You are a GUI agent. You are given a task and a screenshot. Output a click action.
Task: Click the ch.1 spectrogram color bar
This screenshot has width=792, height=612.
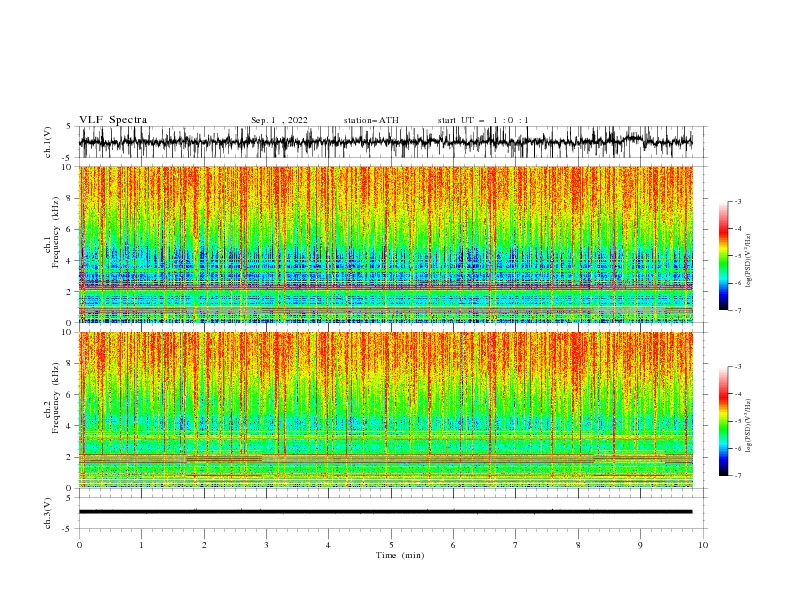point(724,256)
